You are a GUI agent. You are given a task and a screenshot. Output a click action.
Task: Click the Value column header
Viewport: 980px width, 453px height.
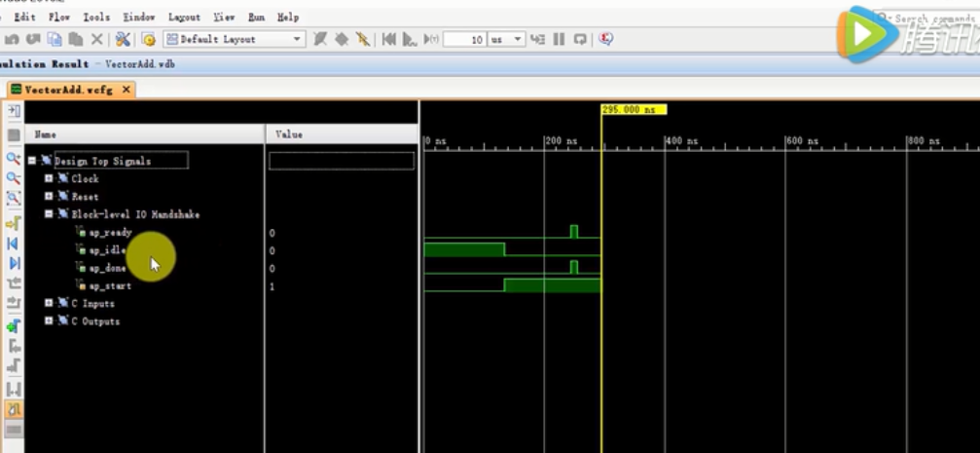pos(343,133)
